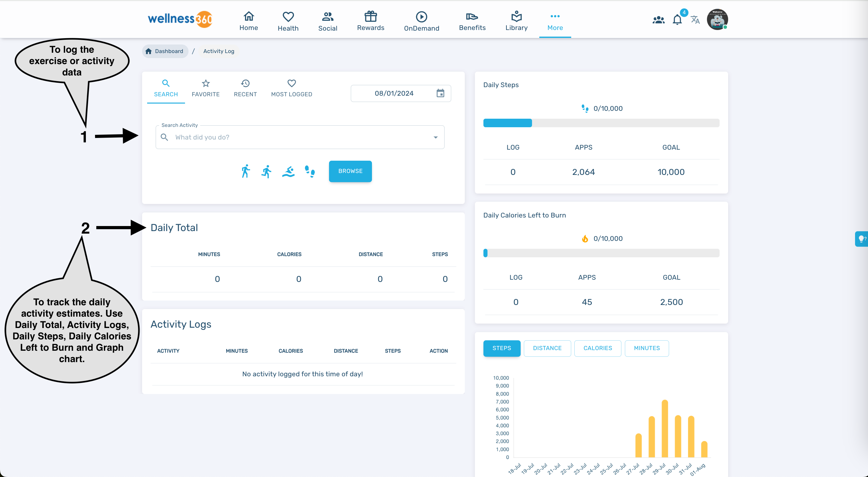The width and height of the screenshot is (868, 477).
Task: Expand the Search Activity dropdown arrow
Action: tap(435, 137)
